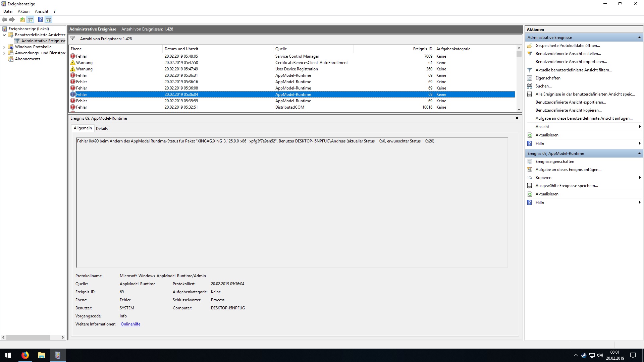
Task: Click the Aktuelle benutzerdefinierte Ansicht filtern icon
Action: (x=530, y=70)
